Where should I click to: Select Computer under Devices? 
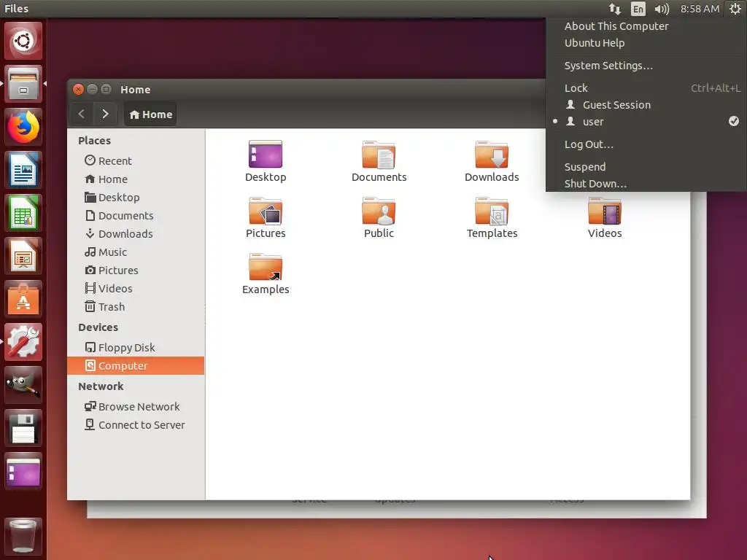point(136,366)
